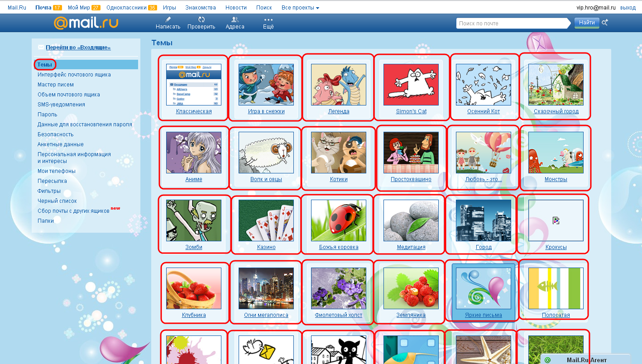The image size is (642, 364).
Task: Open Безопасность settings in sidebar
Action: tap(55, 134)
